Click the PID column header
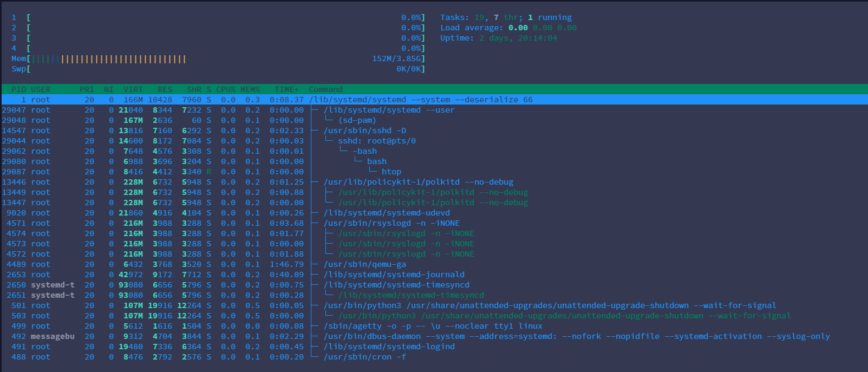This screenshot has width=868, height=372. 18,89
